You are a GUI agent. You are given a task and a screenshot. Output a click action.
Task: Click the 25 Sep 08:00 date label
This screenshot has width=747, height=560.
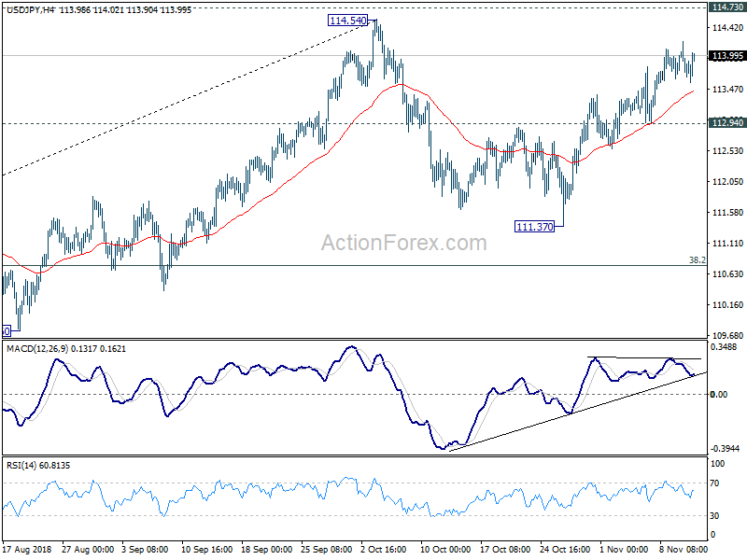pyautogui.click(x=326, y=549)
